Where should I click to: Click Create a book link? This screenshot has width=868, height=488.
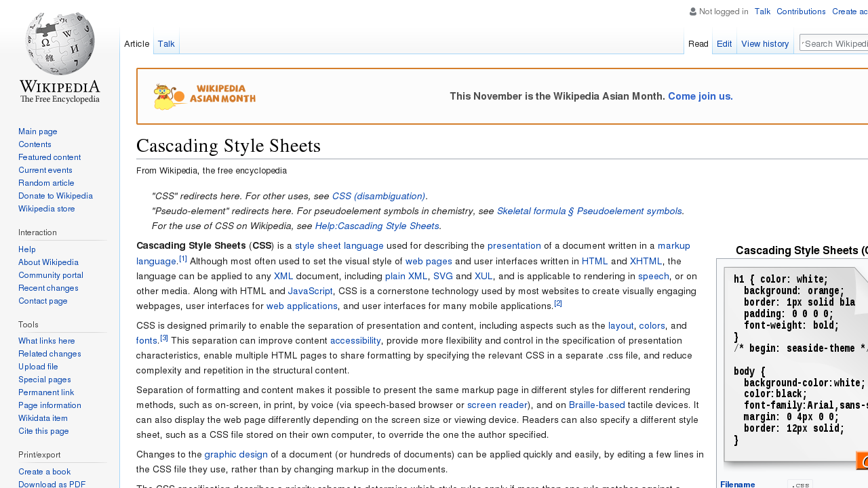click(44, 472)
